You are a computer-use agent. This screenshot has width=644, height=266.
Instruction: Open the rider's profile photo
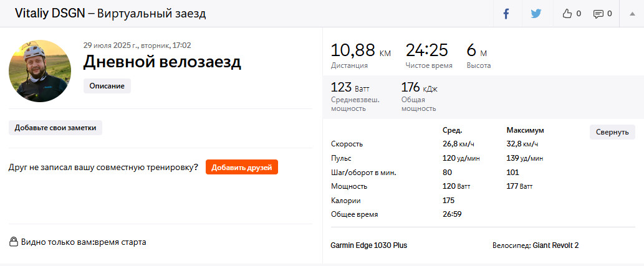pyautogui.click(x=40, y=70)
